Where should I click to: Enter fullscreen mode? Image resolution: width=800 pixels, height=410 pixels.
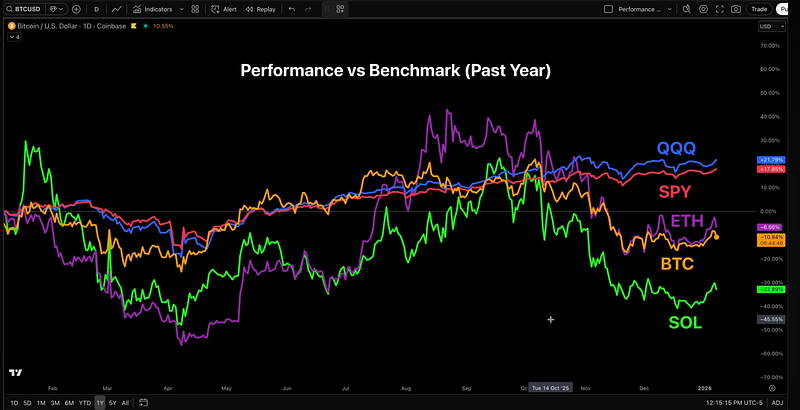pyautogui.click(x=719, y=9)
